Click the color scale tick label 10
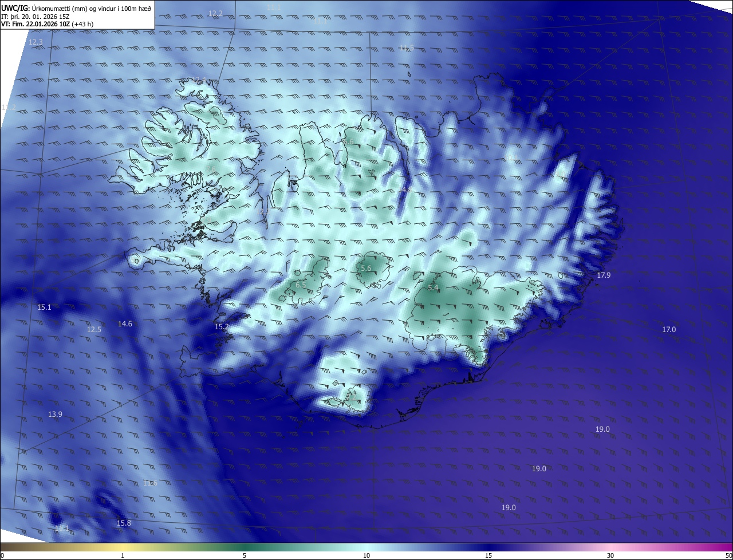 tap(366, 556)
